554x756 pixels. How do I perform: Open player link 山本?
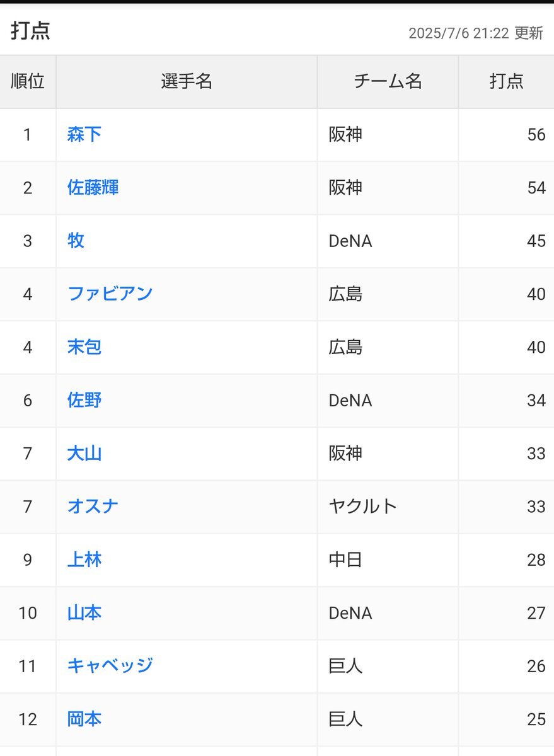84,613
